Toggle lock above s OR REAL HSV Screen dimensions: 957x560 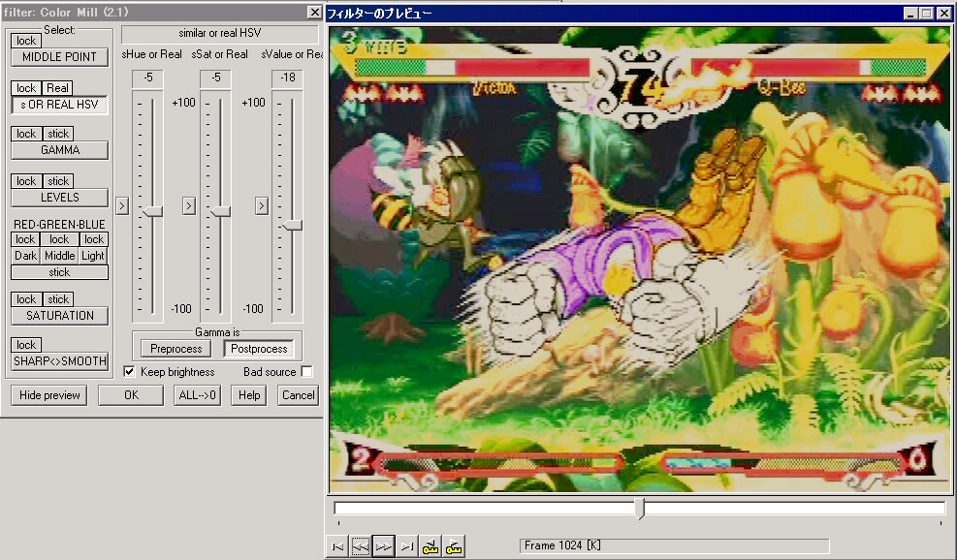[25, 88]
